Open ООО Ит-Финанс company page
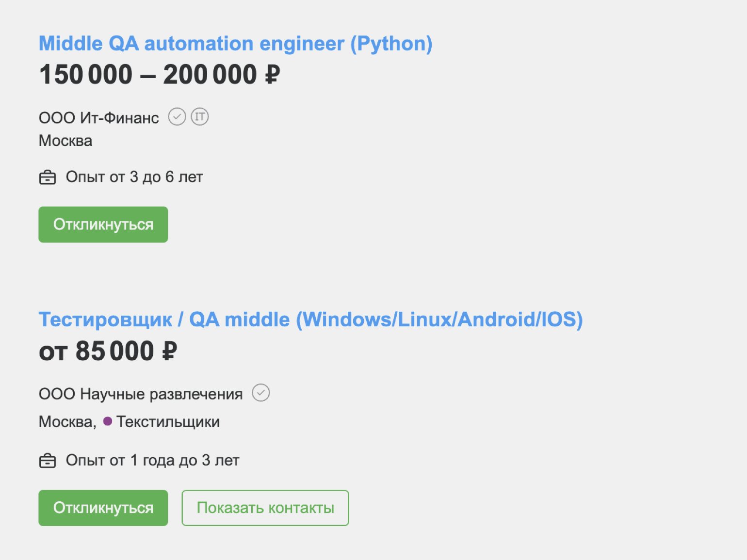This screenshot has width=747, height=560. [x=99, y=118]
